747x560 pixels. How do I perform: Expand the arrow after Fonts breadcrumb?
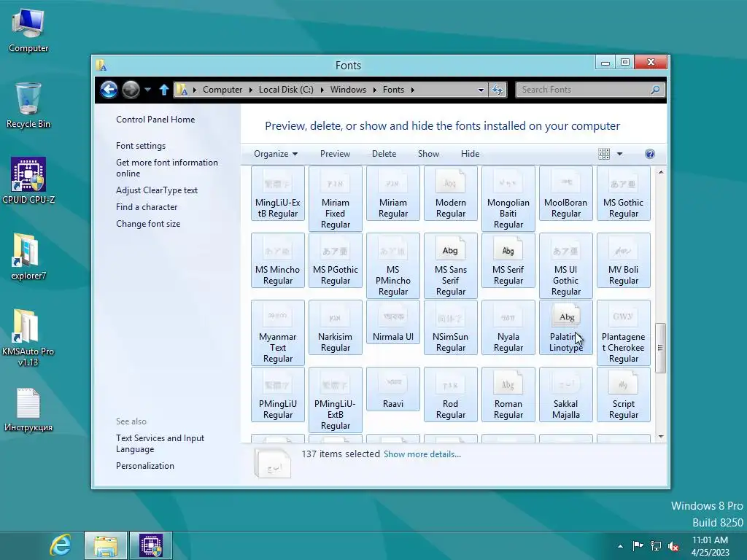(413, 90)
